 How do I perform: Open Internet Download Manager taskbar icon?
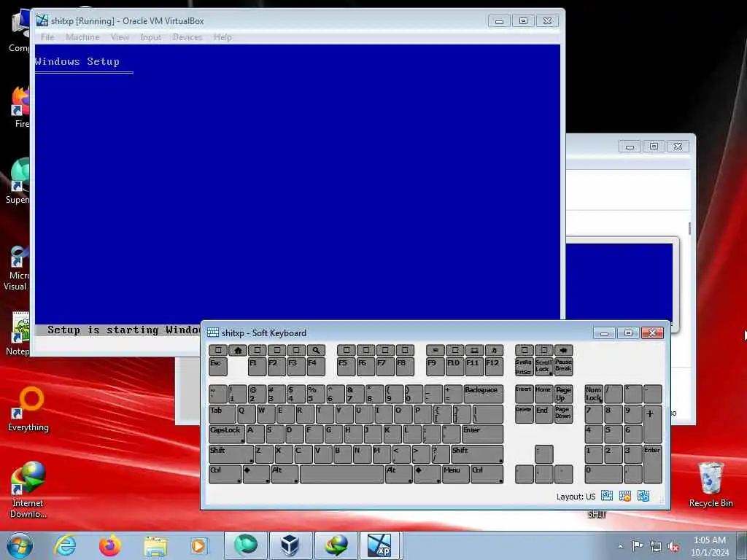click(x=336, y=545)
